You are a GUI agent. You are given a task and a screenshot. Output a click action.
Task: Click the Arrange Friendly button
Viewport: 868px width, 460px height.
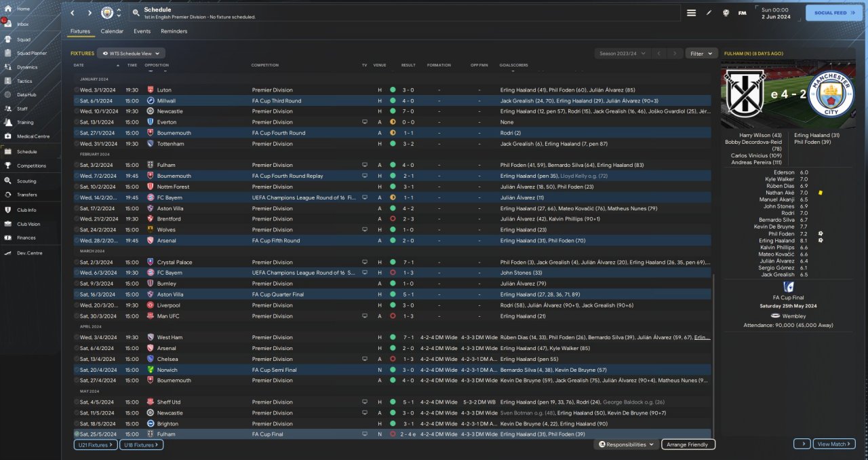coord(688,444)
